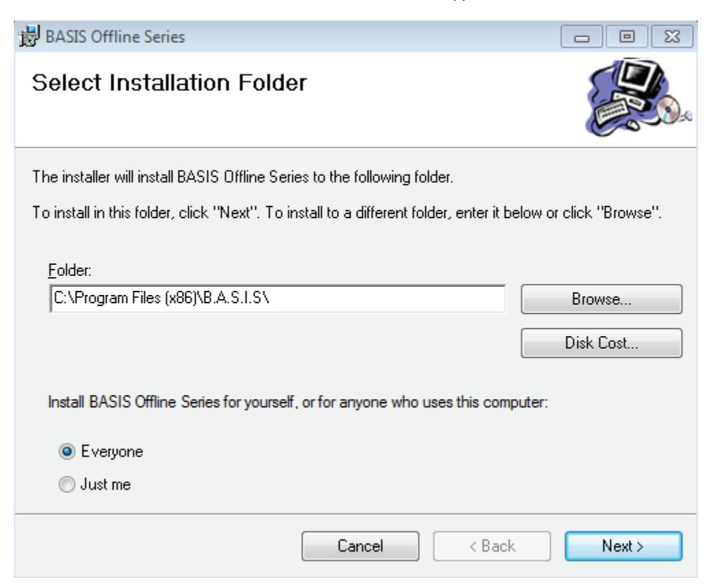Open the Disk Cost... dialog
Viewport: 708px width, 588px height.
pos(602,343)
